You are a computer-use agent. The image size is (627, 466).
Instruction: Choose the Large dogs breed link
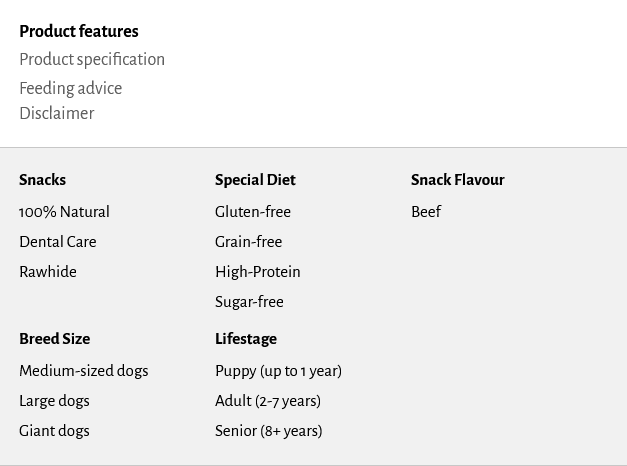[54, 401]
